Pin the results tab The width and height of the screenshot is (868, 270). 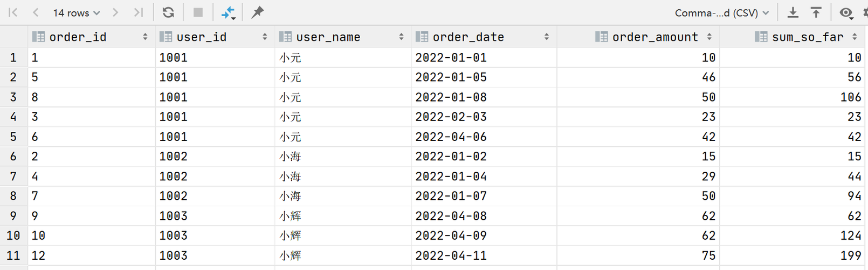[x=258, y=12]
